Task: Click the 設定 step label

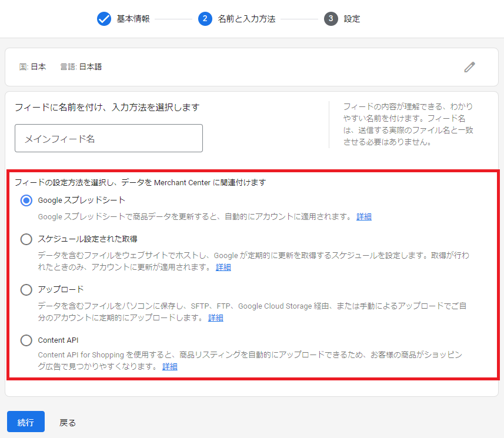Action: pos(352,19)
